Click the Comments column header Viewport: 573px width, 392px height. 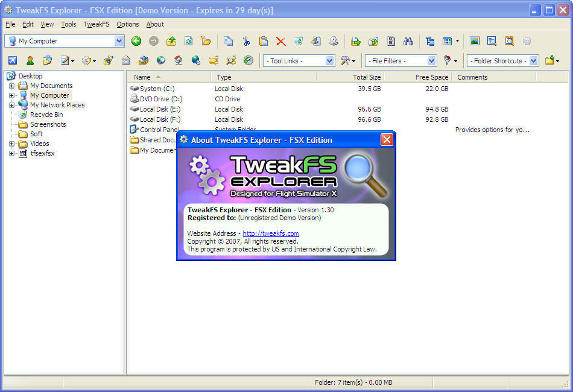point(494,77)
